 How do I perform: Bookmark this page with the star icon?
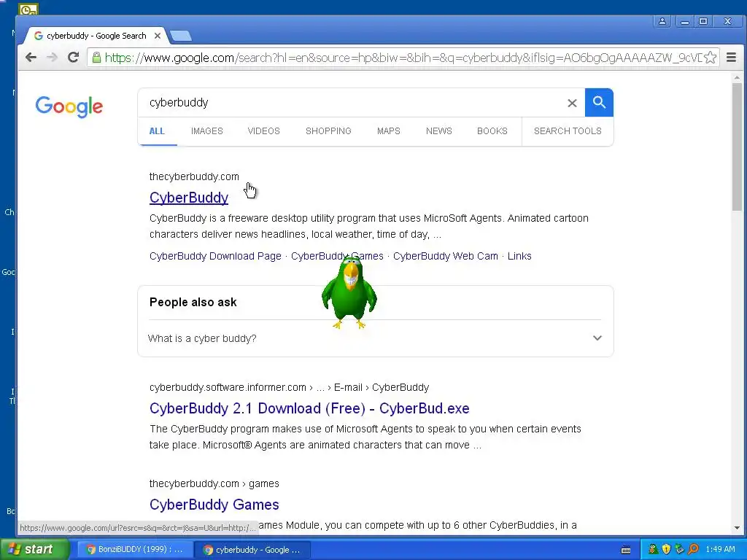pos(710,58)
